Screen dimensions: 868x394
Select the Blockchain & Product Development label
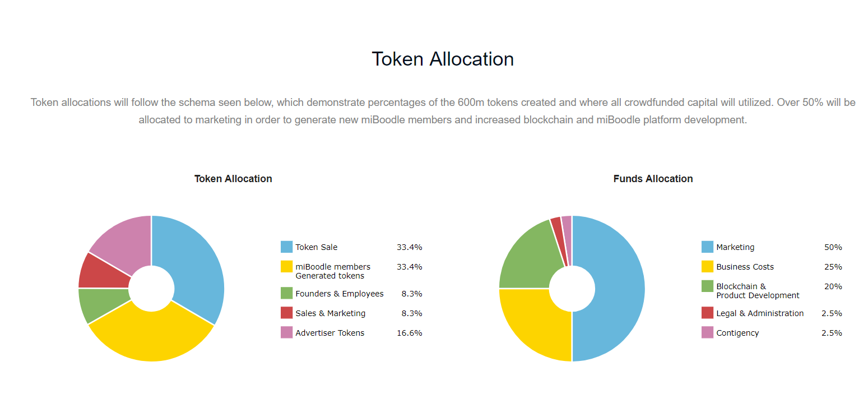coord(757,291)
